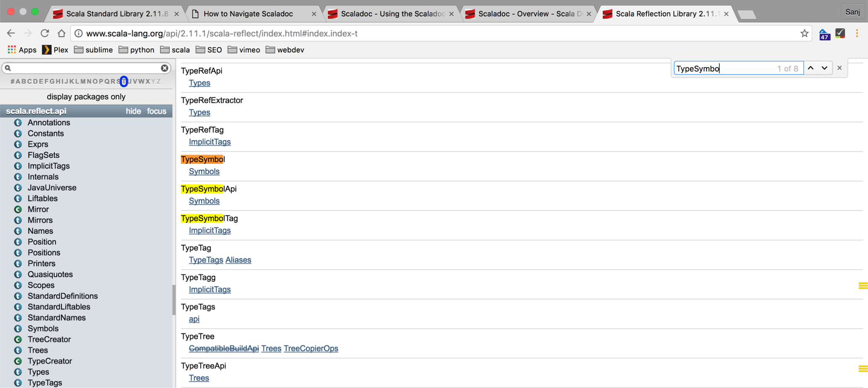This screenshot has width=868, height=388.
Task: Click the trait icon next to Annotations
Action: click(18, 123)
